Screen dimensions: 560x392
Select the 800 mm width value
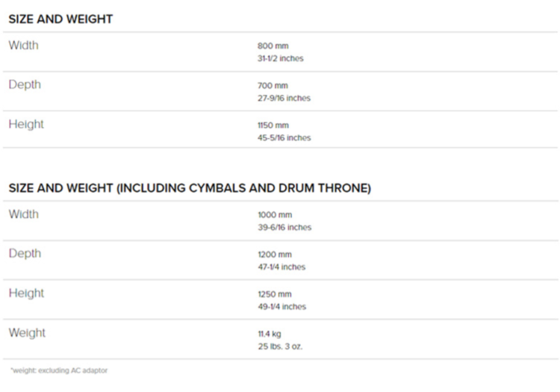pyautogui.click(x=273, y=46)
